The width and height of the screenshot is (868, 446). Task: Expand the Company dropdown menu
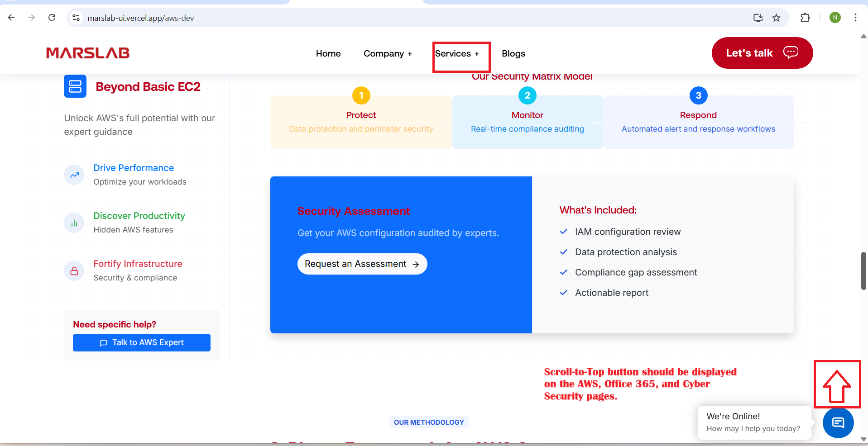point(388,54)
